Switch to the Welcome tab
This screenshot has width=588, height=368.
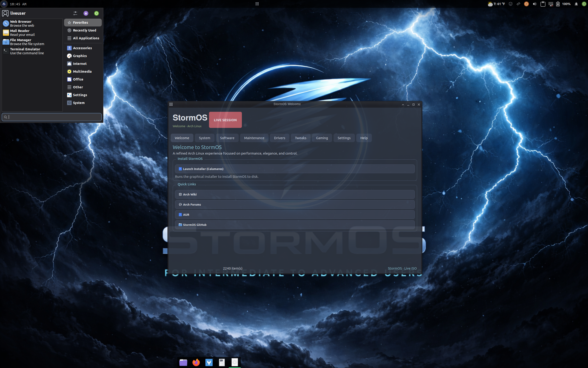(x=182, y=138)
